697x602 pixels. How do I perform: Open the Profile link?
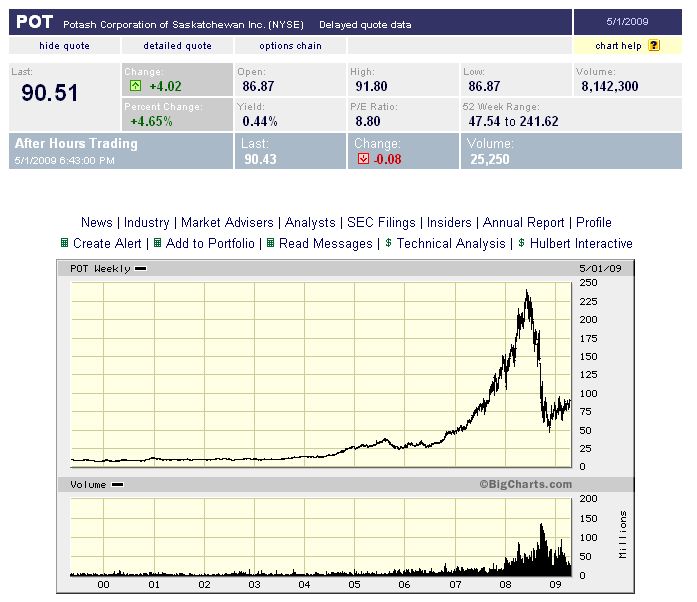point(594,222)
